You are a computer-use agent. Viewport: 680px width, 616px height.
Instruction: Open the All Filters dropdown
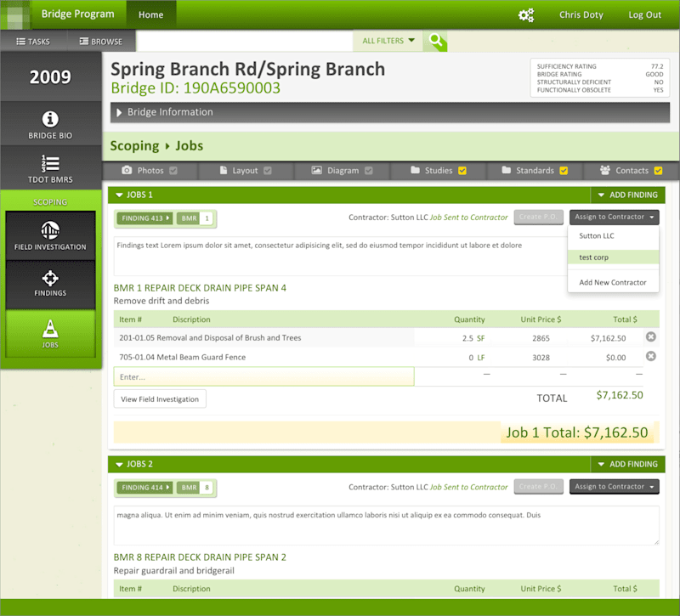pyautogui.click(x=388, y=41)
